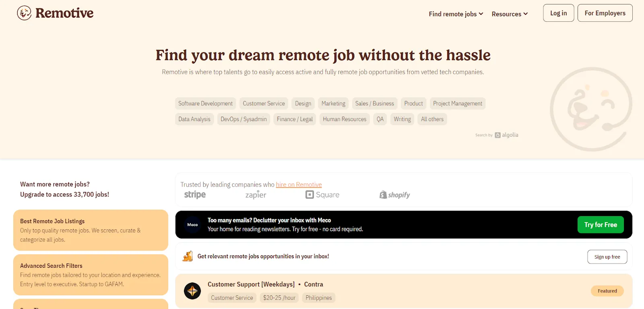Click Upgrade to access 33,700 jobs text
This screenshot has height=309, width=644.
pos(64,194)
